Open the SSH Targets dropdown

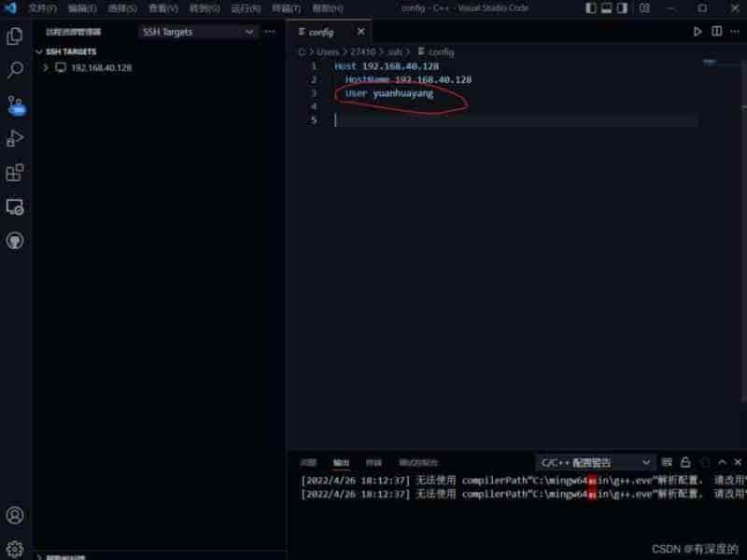[x=198, y=32]
